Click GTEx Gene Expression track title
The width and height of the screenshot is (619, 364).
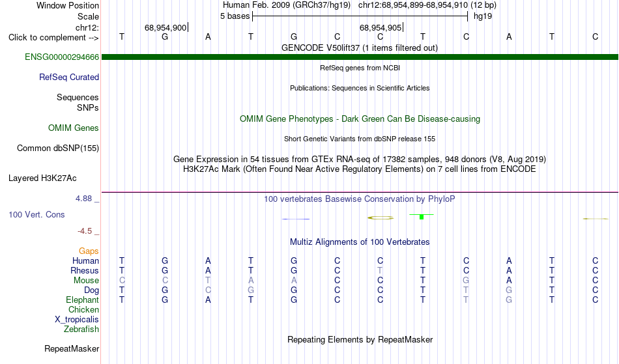coord(360,160)
